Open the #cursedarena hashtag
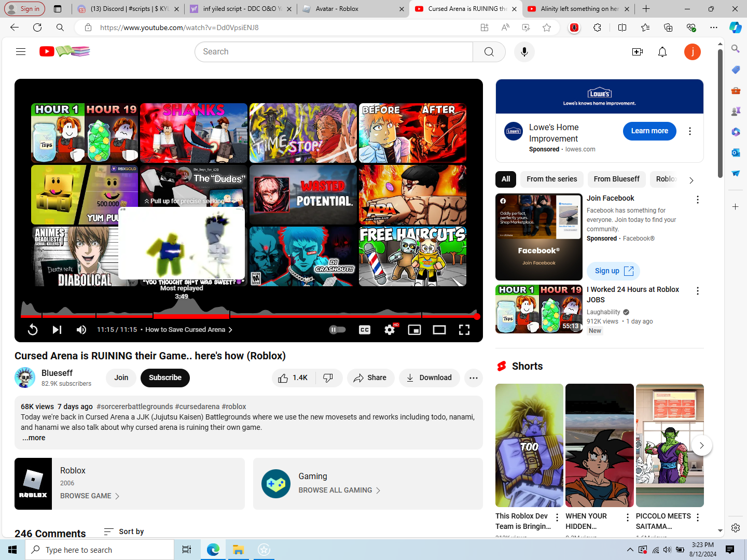This screenshot has width=747, height=560. point(197,407)
